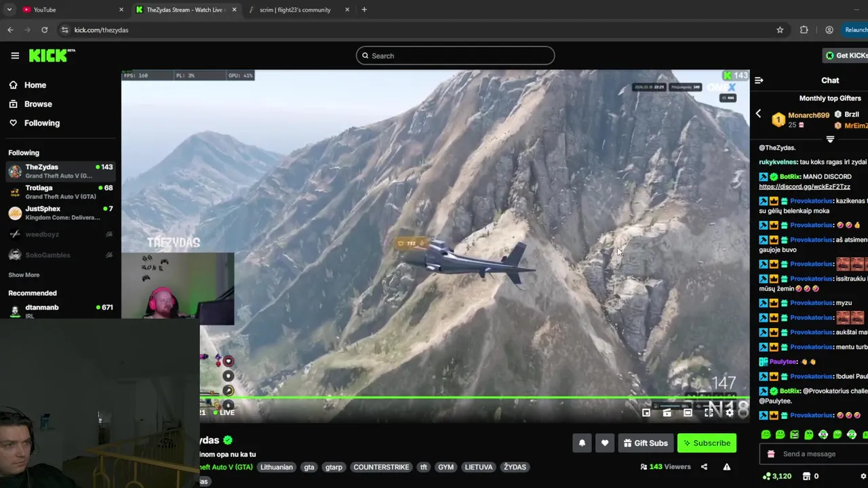Go to Home in sidebar

pyautogui.click(x=27, y=85)
